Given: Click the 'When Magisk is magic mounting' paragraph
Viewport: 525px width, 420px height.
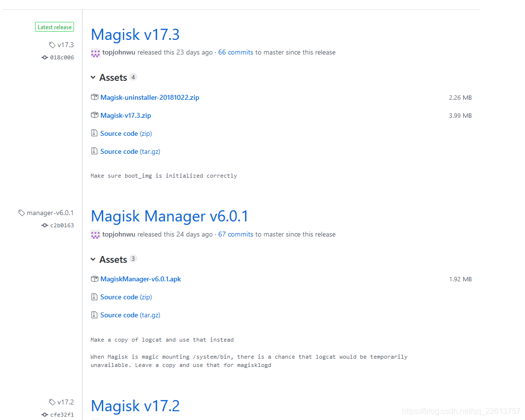Looking at the screenshot, I should pos(249,361).
